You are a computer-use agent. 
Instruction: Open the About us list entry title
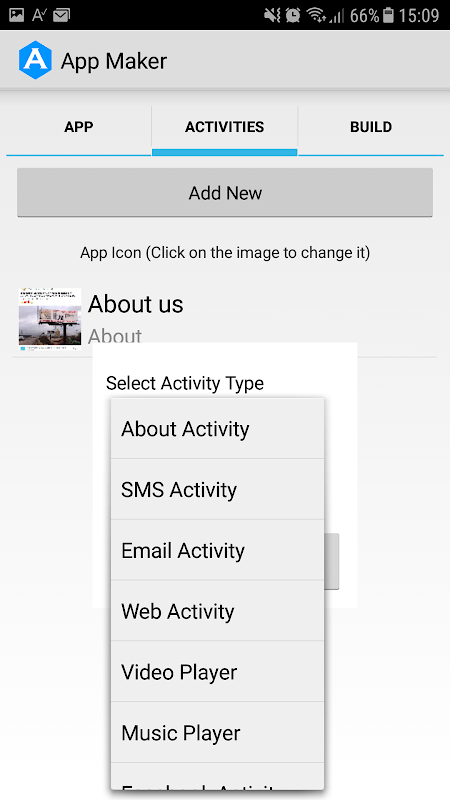tap(136, 304)
